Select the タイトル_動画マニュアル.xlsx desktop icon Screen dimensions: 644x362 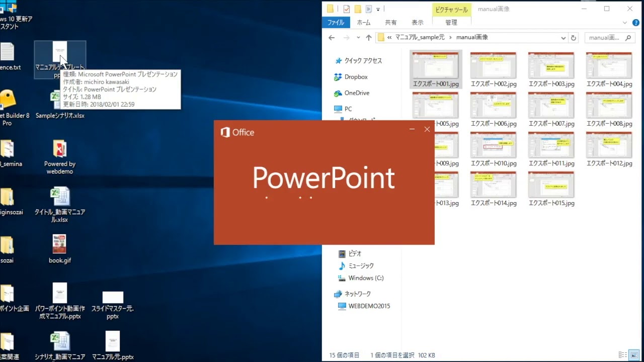click(x=60, y=205)
